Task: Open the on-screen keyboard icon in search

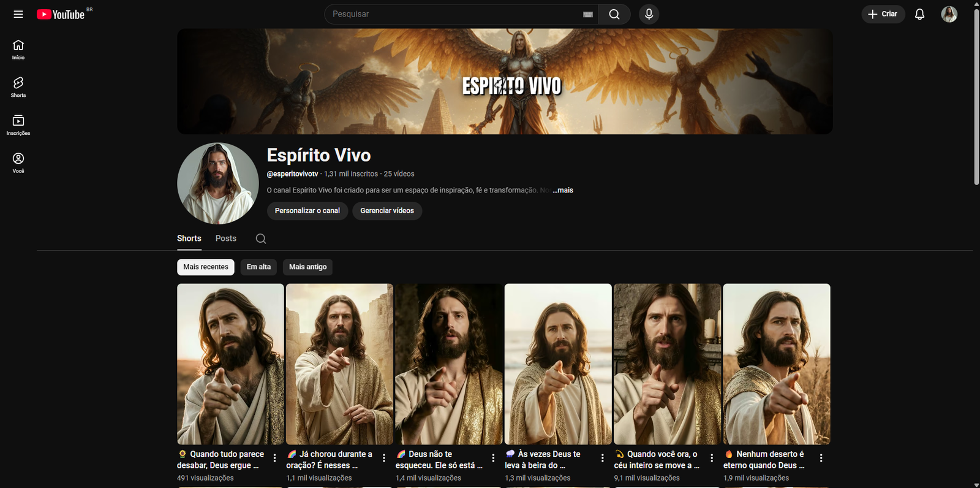Action: click(588, 14)
